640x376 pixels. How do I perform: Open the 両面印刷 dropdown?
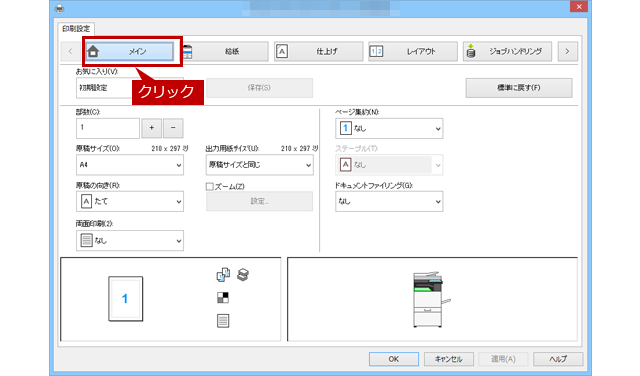[x=130, y=240]
